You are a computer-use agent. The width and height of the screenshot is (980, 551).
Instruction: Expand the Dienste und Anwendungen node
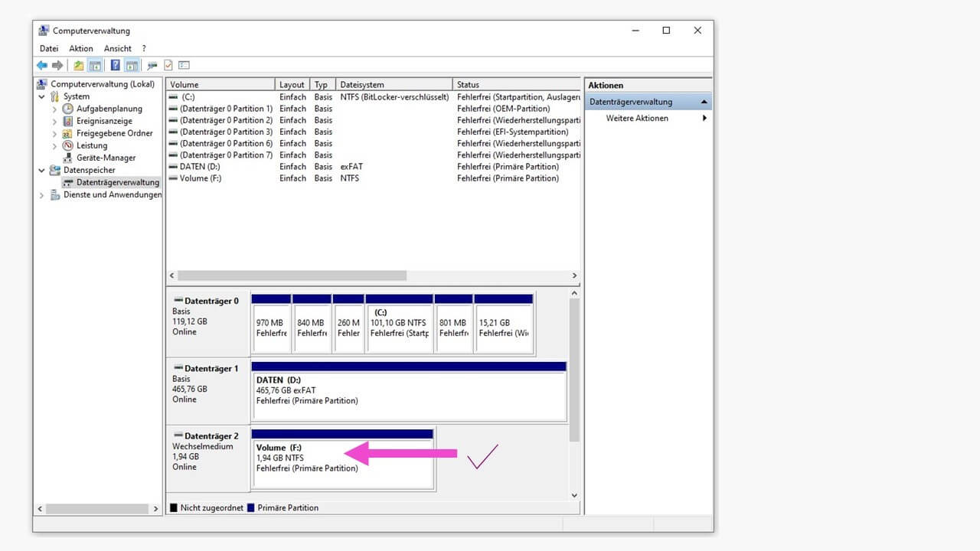coord(42,194)
